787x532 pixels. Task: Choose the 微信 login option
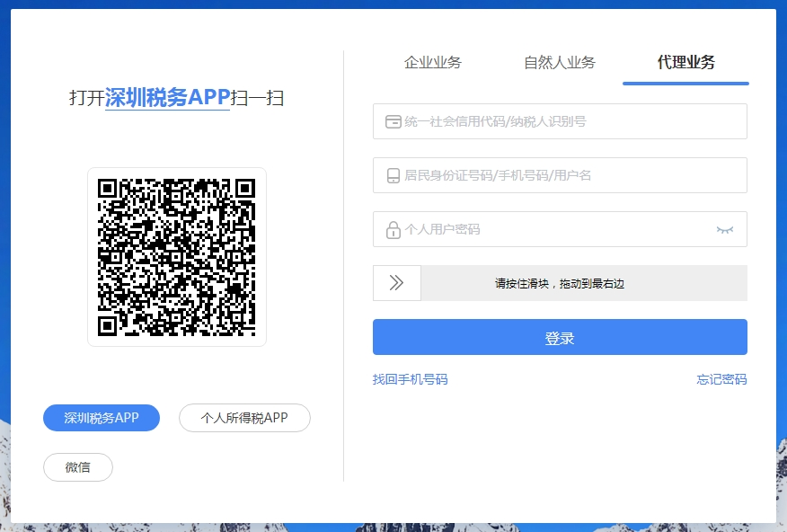pyautogui.click(x=78, y=467)
